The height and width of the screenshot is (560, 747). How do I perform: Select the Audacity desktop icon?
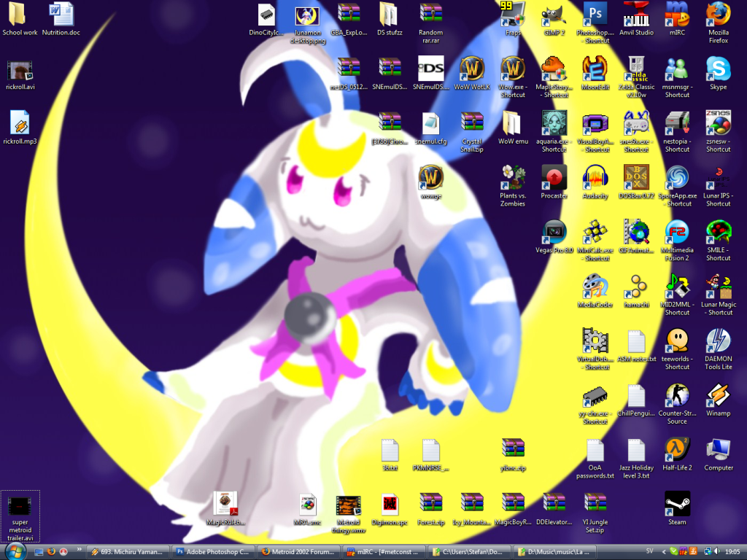(x=595, y=178)
